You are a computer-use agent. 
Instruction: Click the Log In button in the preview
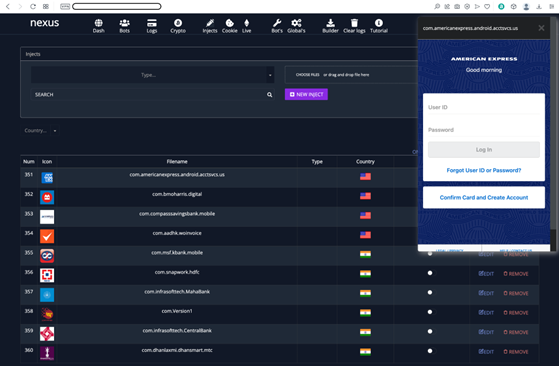(x=484, y=150)
